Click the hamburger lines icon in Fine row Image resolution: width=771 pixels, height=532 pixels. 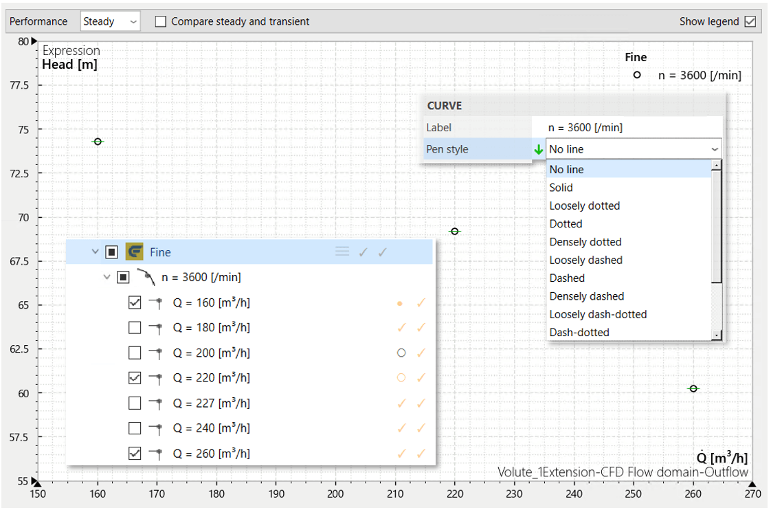[342, 252]
